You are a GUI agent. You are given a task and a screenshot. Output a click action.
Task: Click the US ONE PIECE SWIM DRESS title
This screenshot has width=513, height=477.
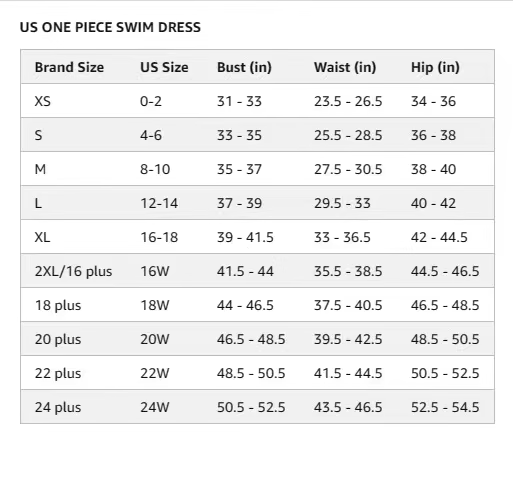coord(110,27)
